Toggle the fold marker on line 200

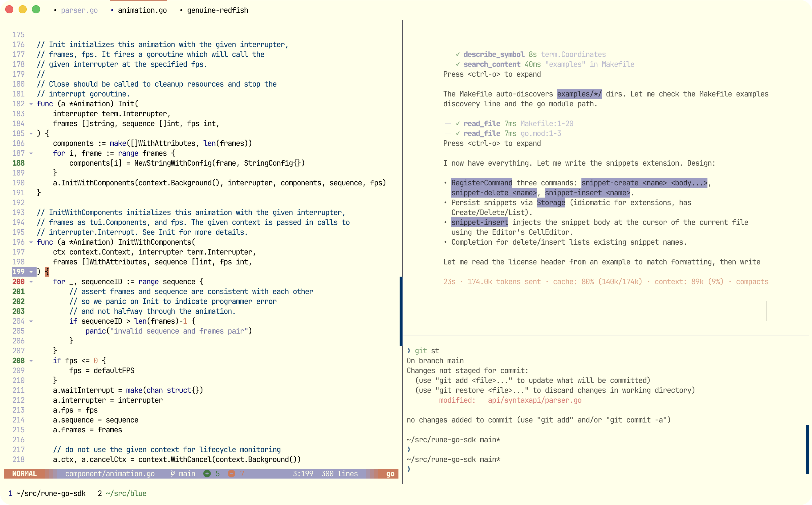coord(31,282)
